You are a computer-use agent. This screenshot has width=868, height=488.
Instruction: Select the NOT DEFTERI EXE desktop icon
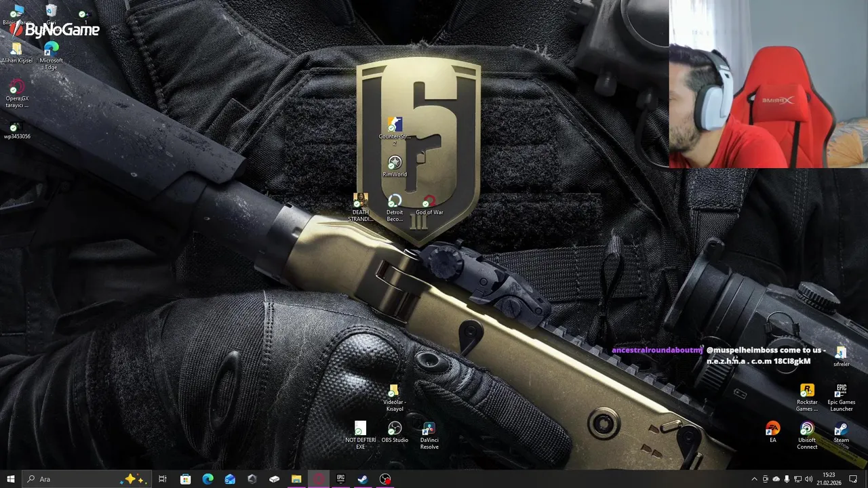click(x=360, y=435)
